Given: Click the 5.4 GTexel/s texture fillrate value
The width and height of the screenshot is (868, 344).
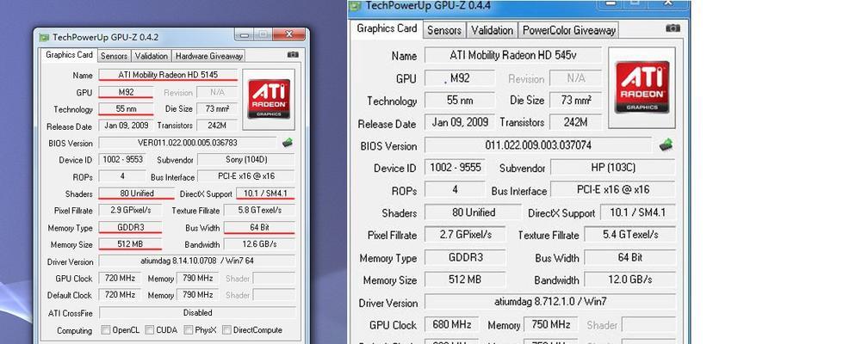Looking at the screenshot, I should point(630,235).
